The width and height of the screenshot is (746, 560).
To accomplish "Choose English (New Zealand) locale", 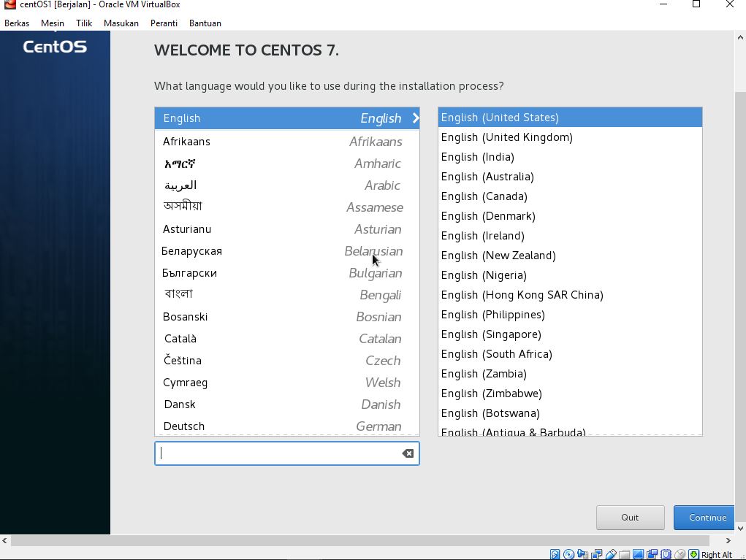I will pos(570,256).
